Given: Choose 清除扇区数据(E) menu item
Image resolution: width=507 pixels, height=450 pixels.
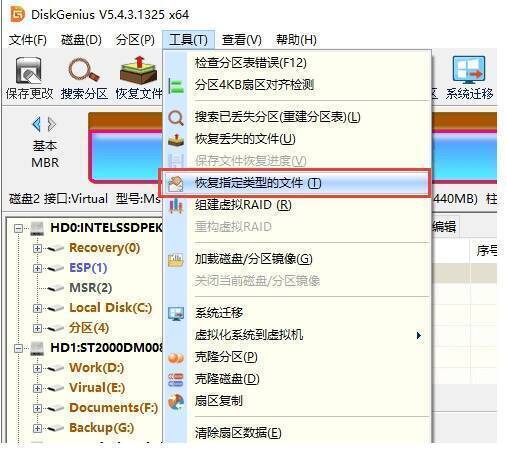Looking at the screenshot, I should 297,433.
